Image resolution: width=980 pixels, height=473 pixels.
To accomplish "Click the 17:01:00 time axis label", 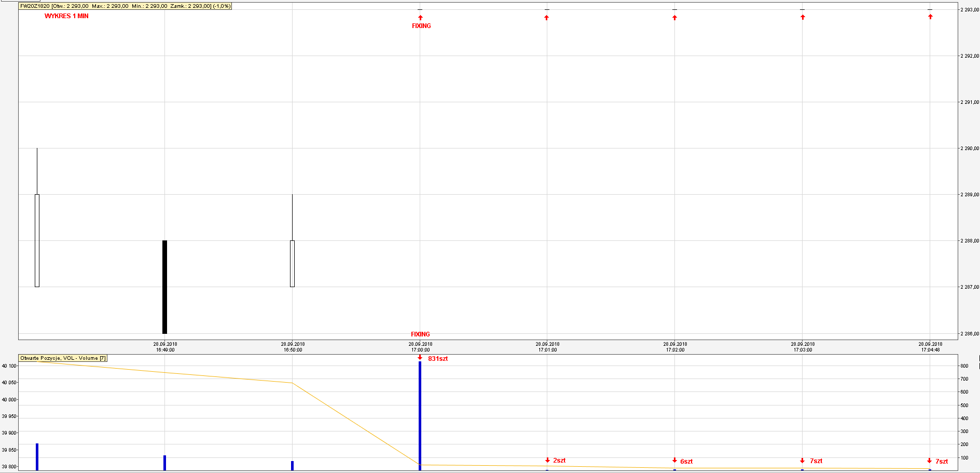I will 547,347.
